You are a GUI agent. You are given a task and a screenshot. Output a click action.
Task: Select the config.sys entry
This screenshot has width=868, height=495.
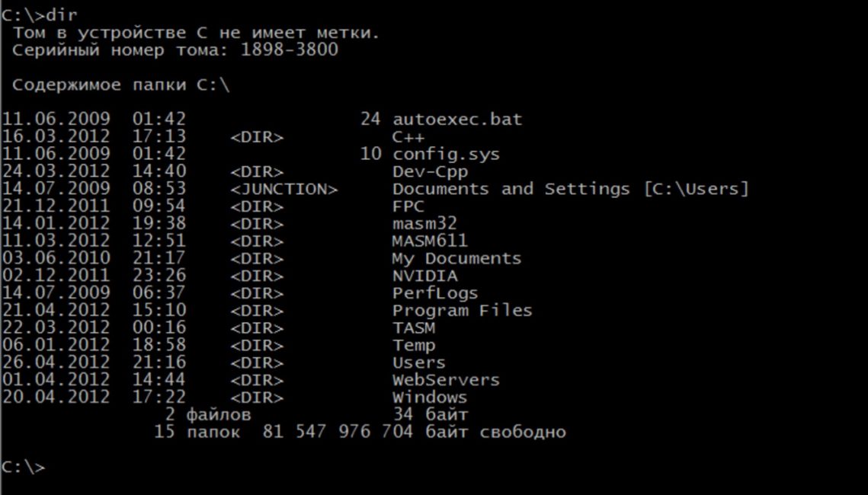446,154
